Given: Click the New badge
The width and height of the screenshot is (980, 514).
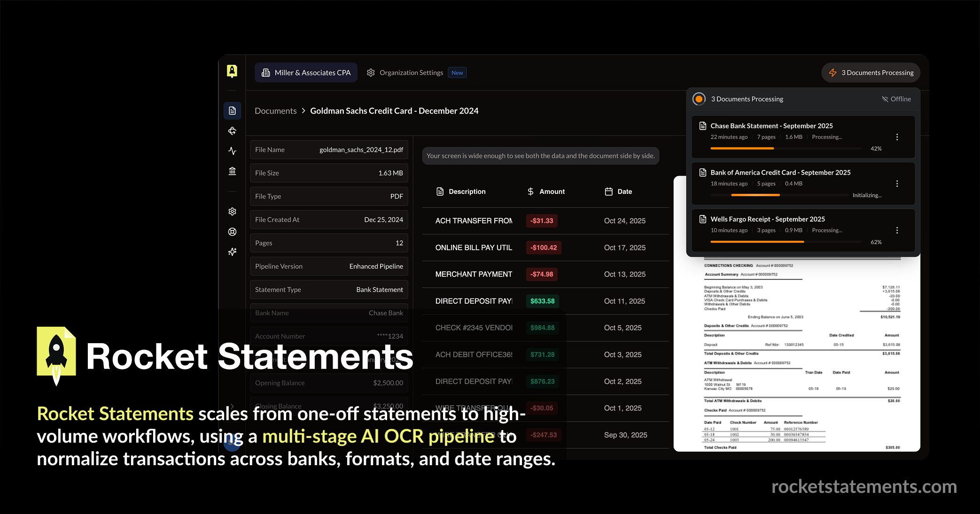Looking at the screenshot, I should click(457, 73).
